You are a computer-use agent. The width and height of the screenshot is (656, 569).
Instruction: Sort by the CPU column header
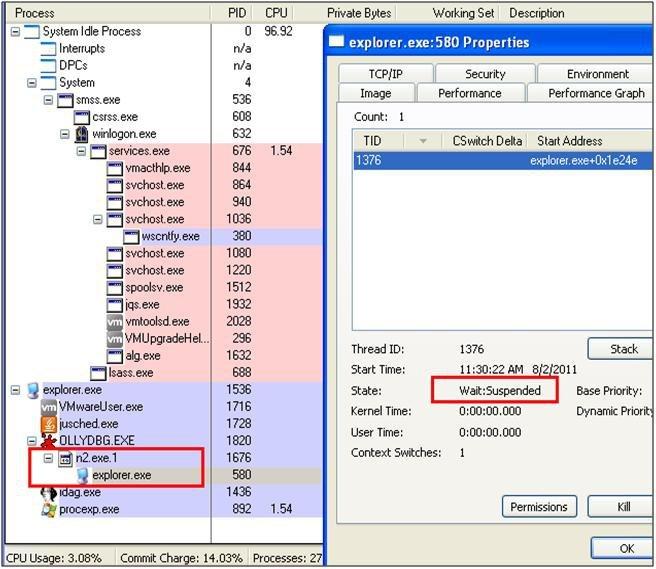[x=273, y=13]
